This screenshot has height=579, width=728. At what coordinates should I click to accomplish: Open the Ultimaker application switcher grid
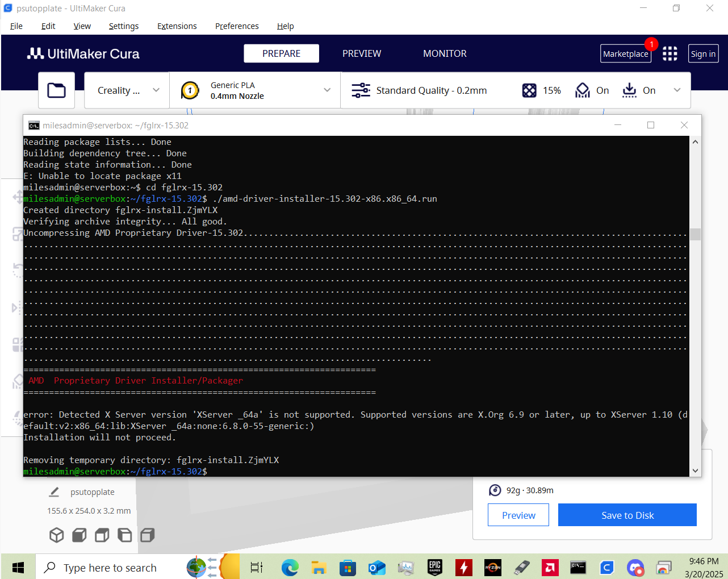(670, 54)
